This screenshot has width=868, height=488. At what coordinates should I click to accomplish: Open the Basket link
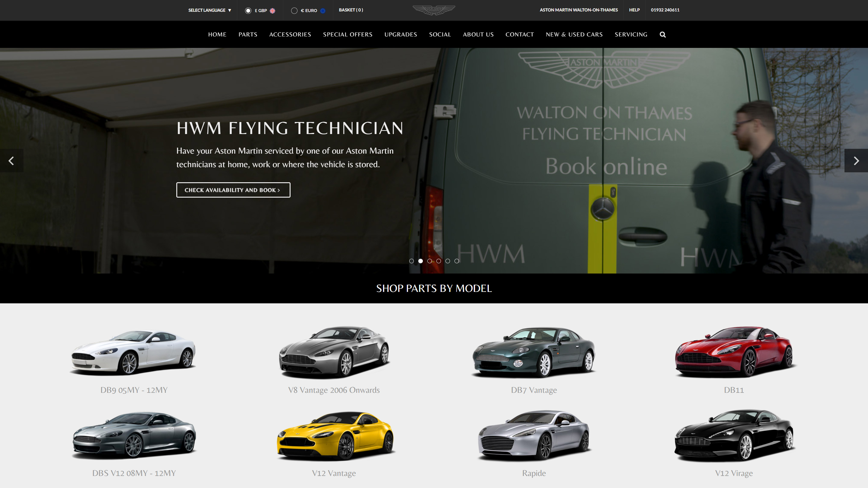click(351, 10)
